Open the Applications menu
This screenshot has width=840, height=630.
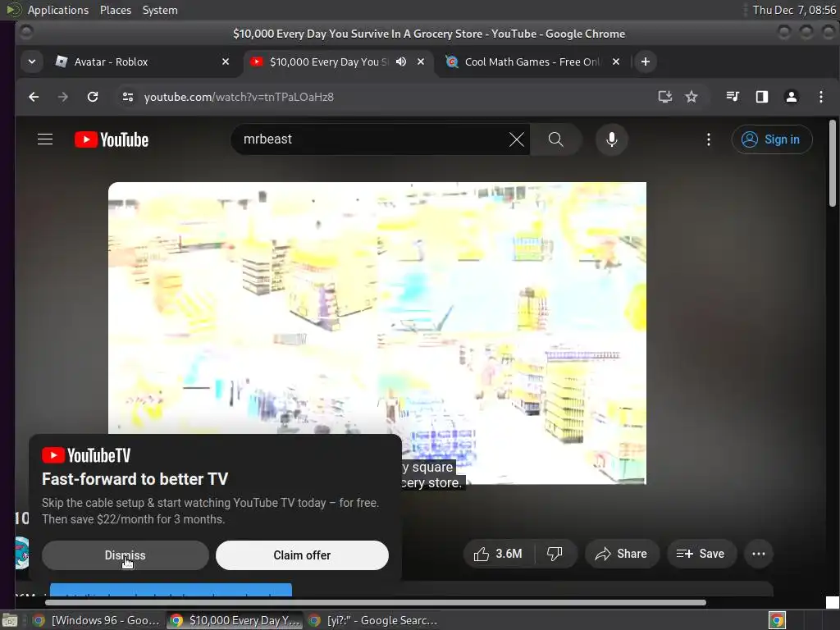pos(58,10)
